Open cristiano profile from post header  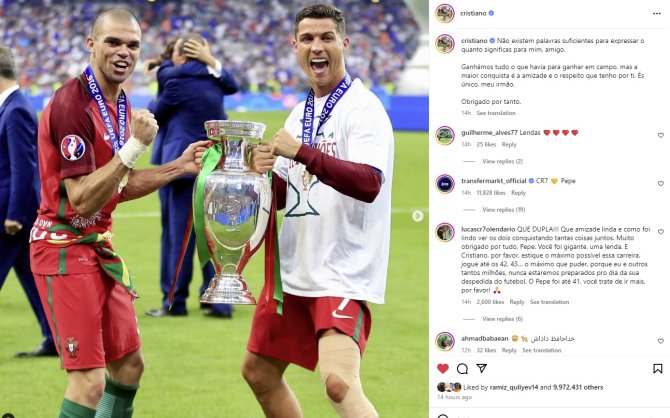(473, 13)
